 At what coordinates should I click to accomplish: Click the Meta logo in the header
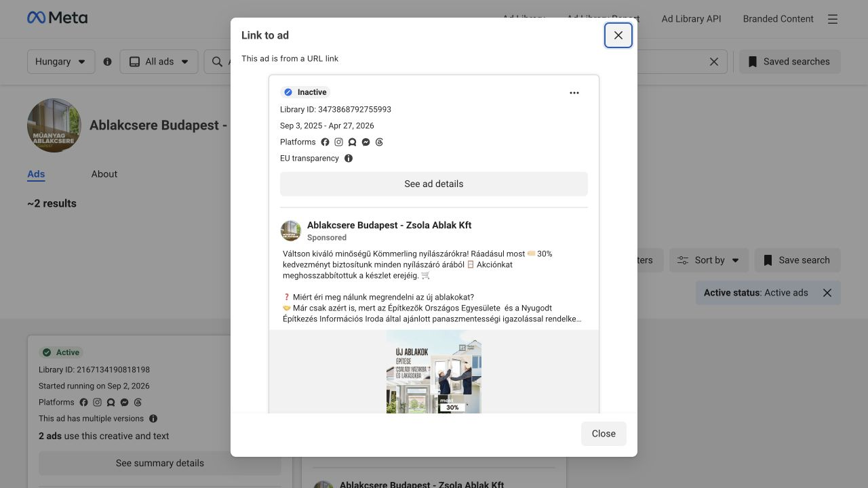(58, 18)
